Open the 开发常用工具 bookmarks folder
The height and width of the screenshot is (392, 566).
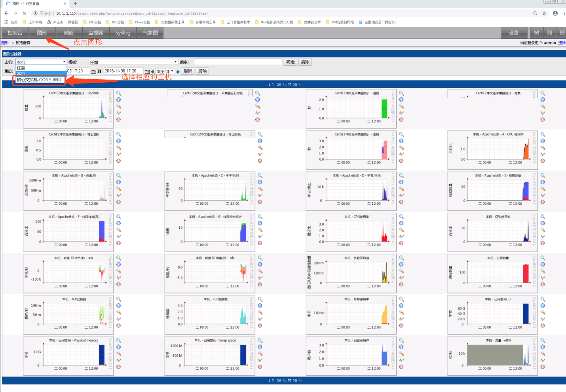click(x=203, y=22)
